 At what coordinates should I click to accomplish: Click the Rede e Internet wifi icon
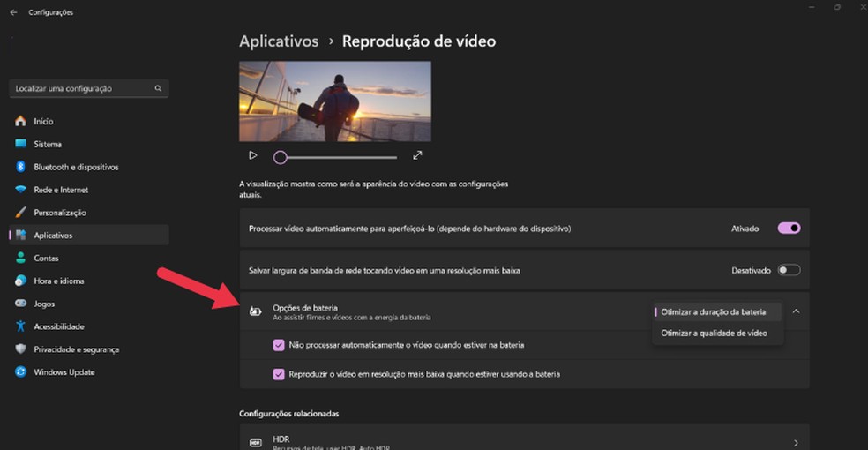[x=21, y=190]
